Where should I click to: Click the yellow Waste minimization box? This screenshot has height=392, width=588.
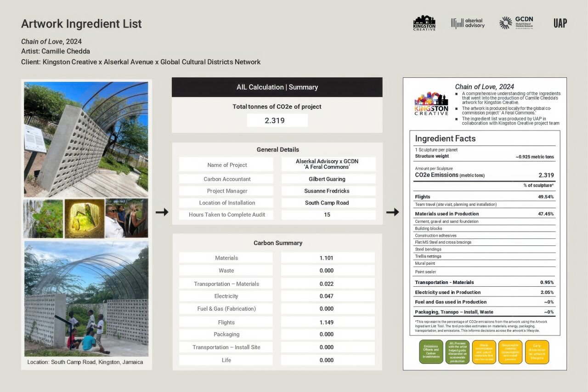click(x=484, y=352)
